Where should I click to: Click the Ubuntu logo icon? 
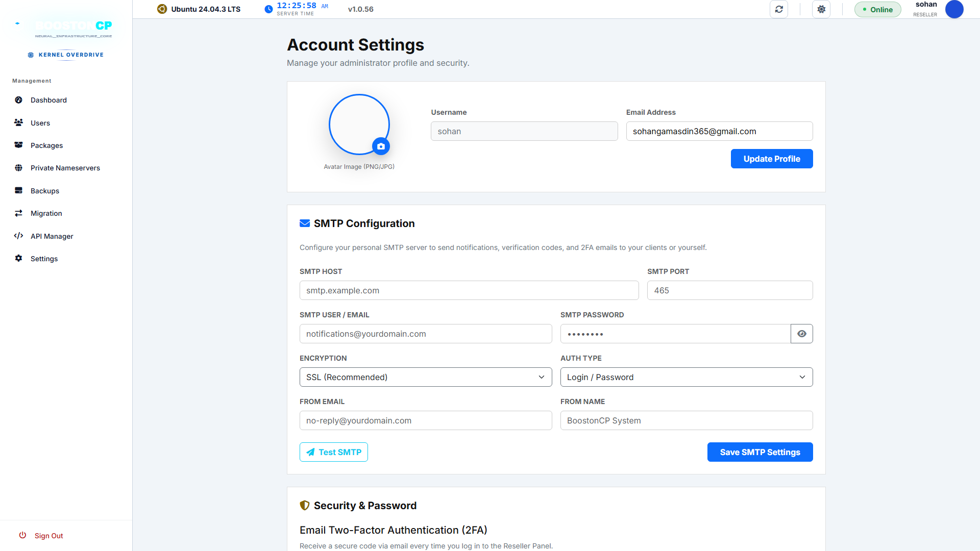pyautogui.click(x=162, y=9)
